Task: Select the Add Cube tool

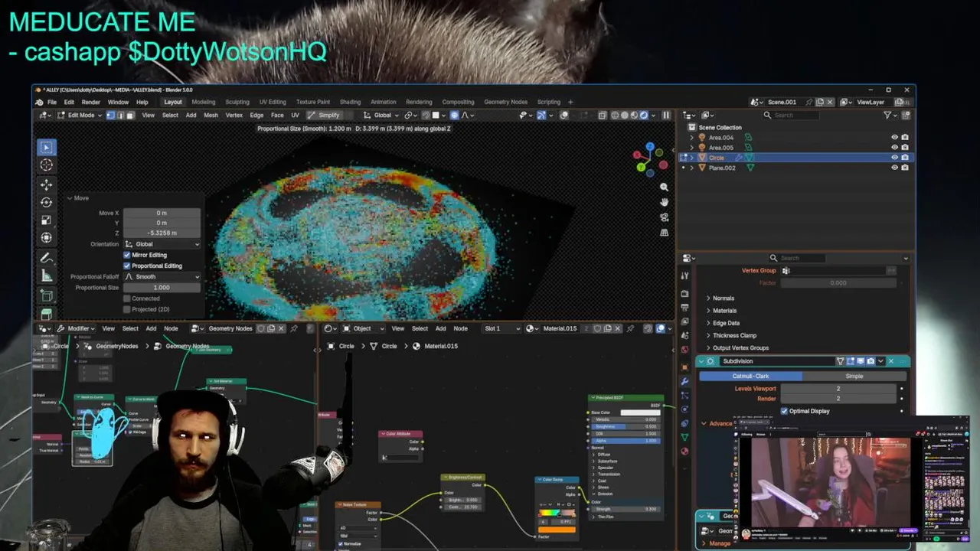Action: click(x=47, y=295)
